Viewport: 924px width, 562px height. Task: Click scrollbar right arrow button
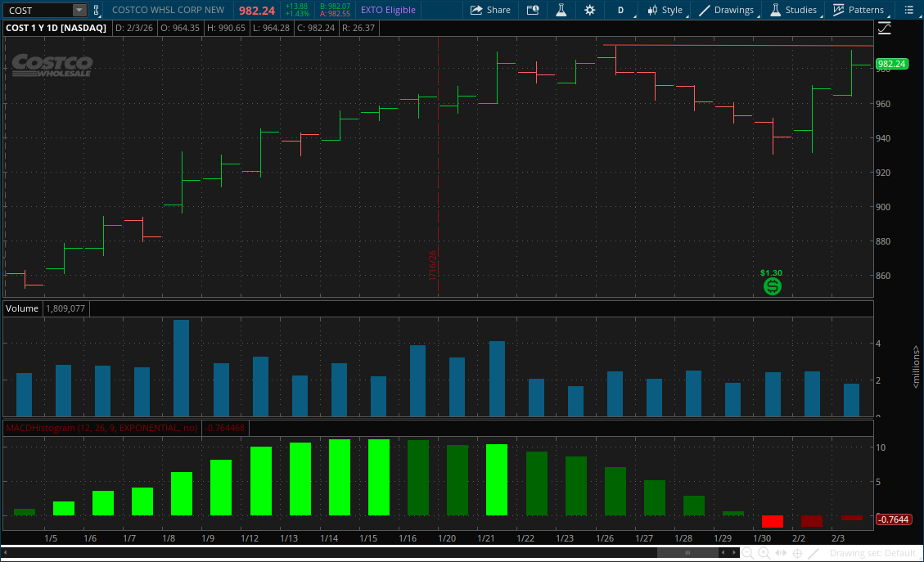[733, 552]
